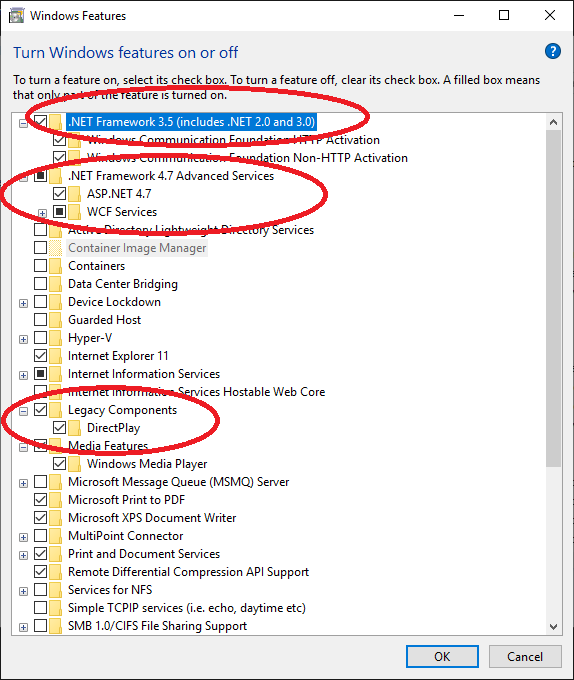Screen dimensions: 574x680
Task: Click the folder icon beside Microsoft XPS Document Writer
Action: pos(55,518)
